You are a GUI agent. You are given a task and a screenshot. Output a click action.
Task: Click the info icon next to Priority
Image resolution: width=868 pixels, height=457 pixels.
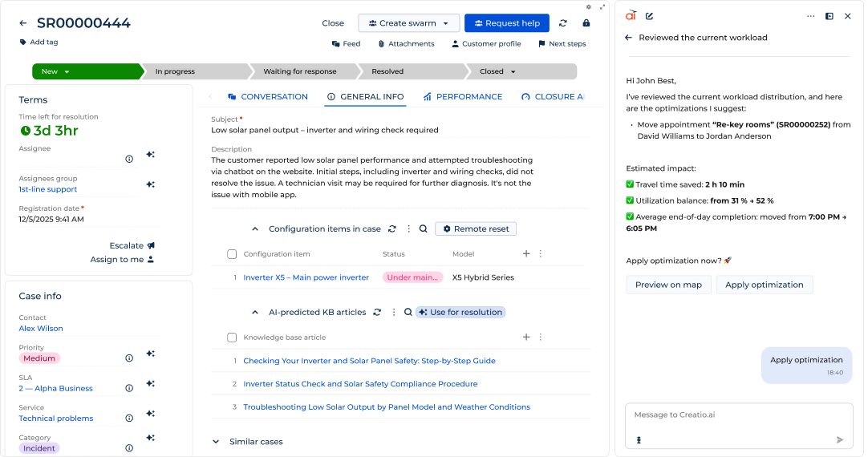tap(129, 358)
